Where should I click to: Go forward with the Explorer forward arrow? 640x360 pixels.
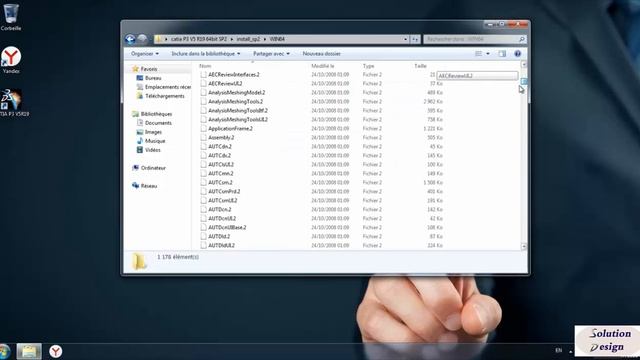point(142,39)
